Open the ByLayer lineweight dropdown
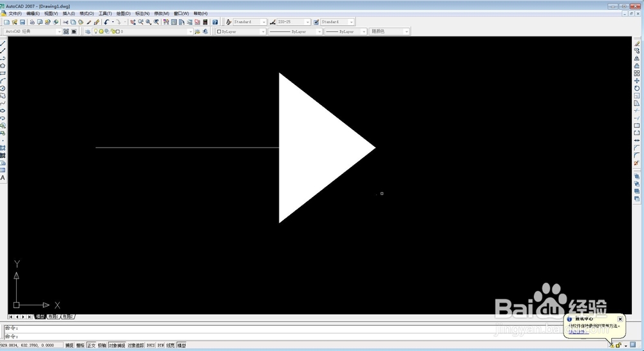644x351 pixels. 345,32
